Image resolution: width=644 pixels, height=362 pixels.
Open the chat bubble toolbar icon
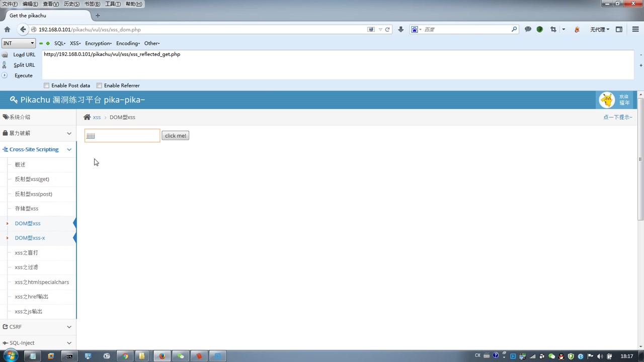[528, 30]
